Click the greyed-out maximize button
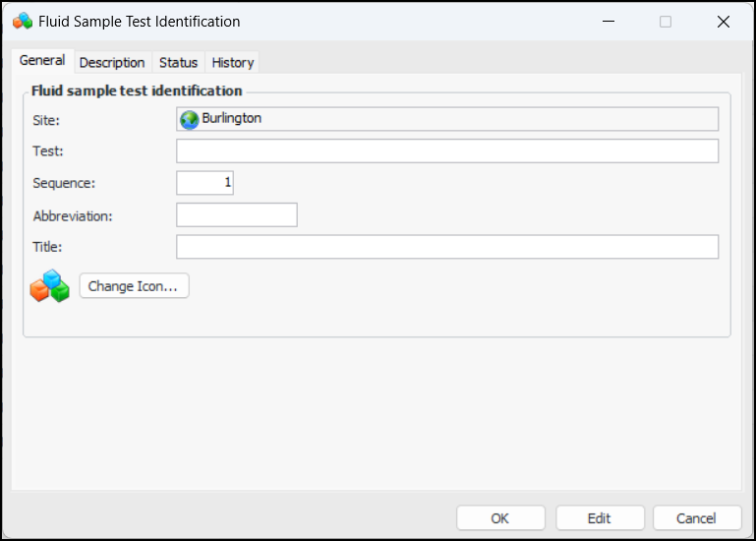The height and width of the screenshot is (541, 756). (x=666, y=21)
